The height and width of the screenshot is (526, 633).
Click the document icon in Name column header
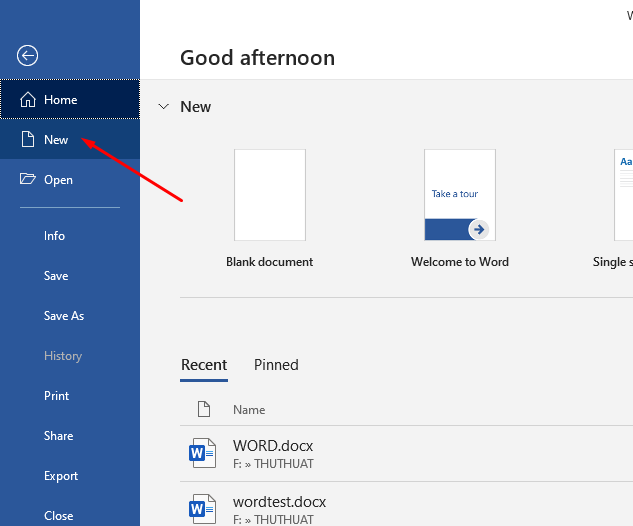tap(204, 409)
